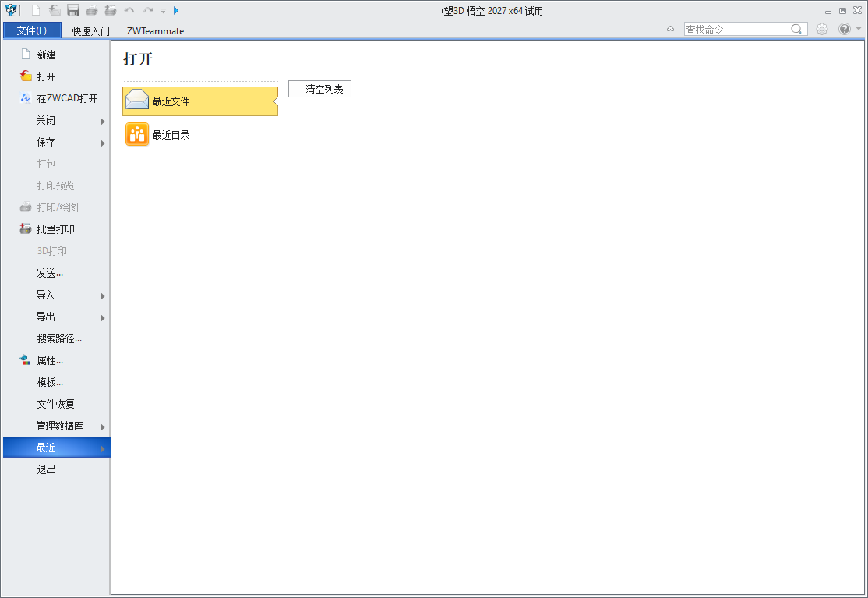This screenshot has width=868, height=598.
Task: Click the Print icon in quick access toolbar
Action: coord(92,10)
